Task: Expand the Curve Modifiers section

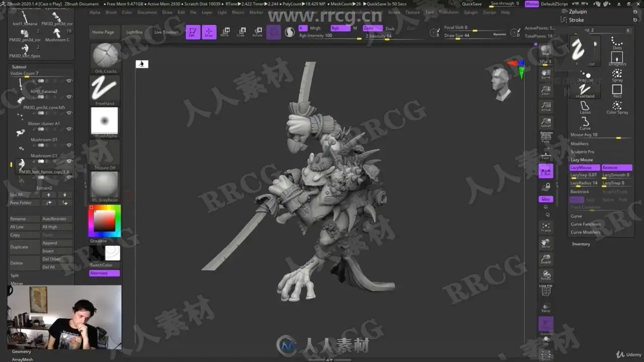Action: click(586, 232)
